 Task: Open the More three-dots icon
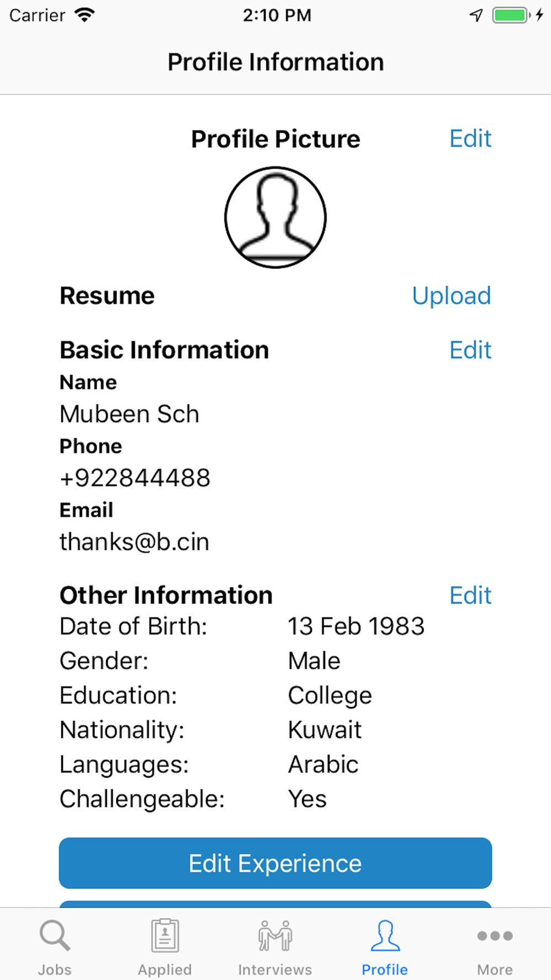495,935
